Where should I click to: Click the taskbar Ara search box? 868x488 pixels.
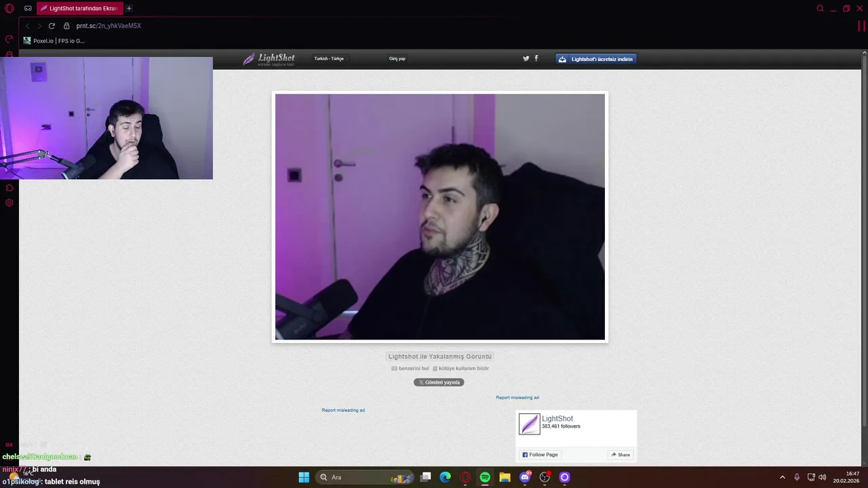(x=366, y=477)
